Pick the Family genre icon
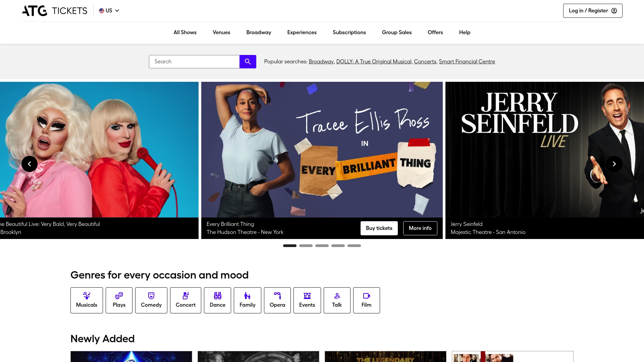 (x=248, y=296)
